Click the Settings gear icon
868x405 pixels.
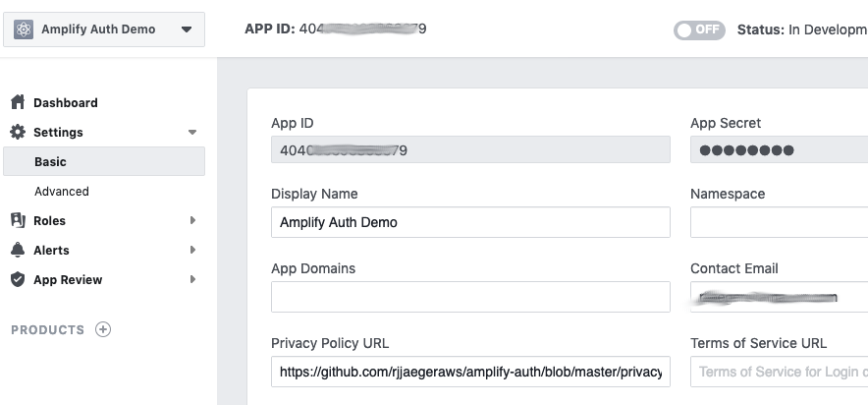(x=18, y=132)
